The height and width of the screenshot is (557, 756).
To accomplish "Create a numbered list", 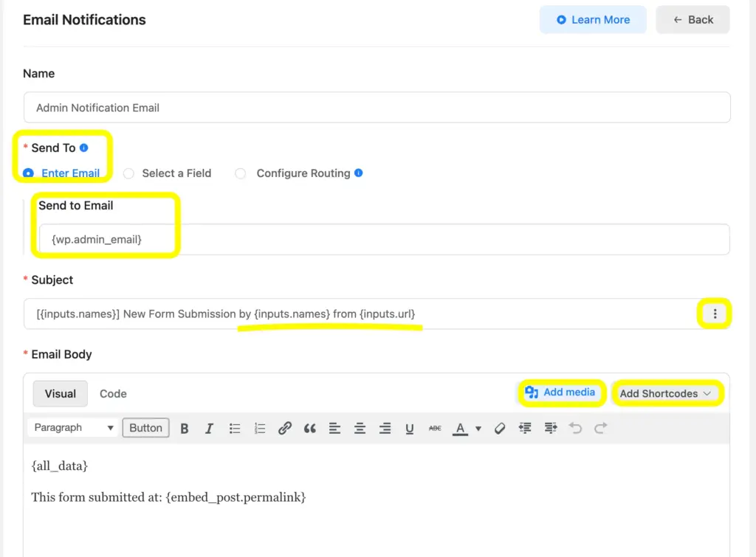I will pyautogui.click(x=259, y=428).
